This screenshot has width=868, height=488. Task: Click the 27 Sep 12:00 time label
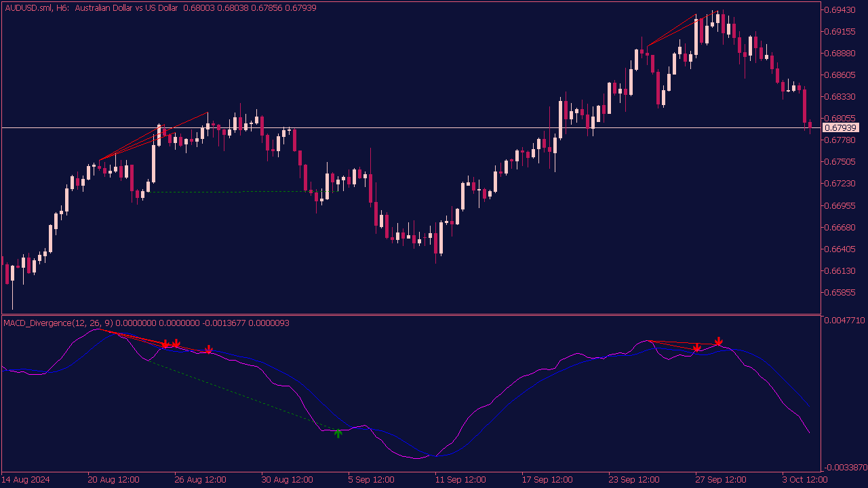click(x=722, y=479)
